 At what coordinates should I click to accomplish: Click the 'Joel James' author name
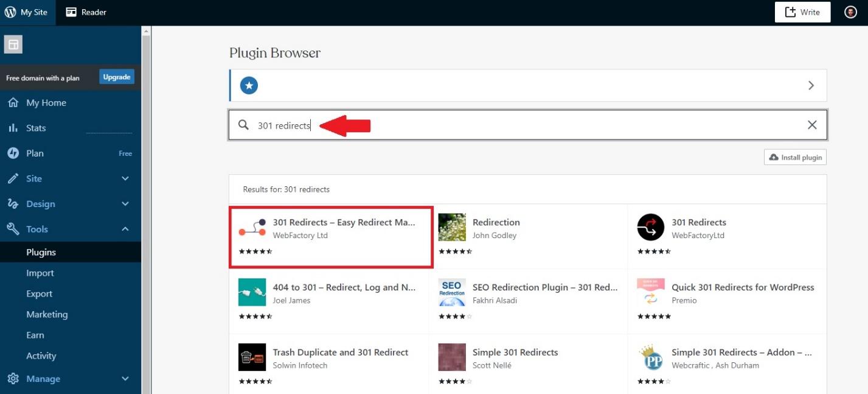(x=291, y=300)
